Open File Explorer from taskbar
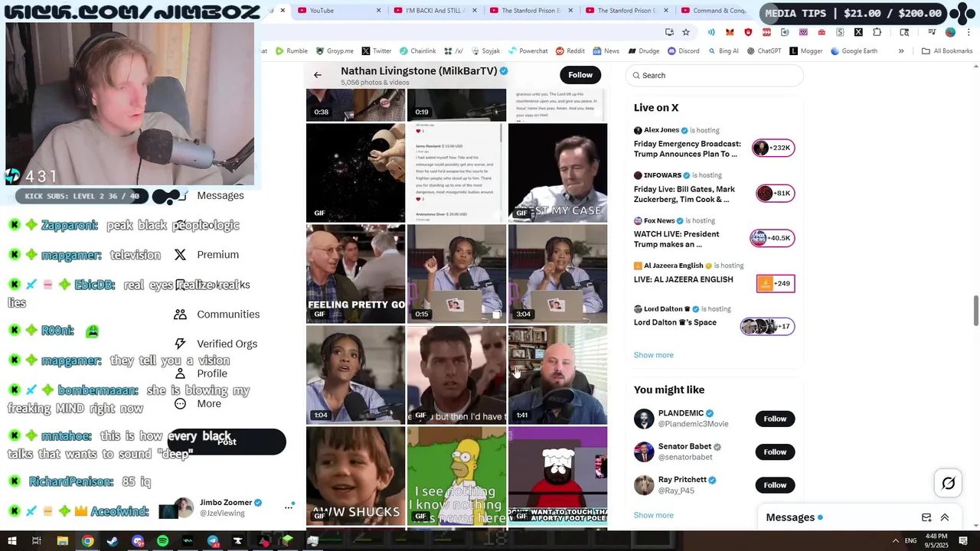 pyautogui.click(x=62, y=541)
